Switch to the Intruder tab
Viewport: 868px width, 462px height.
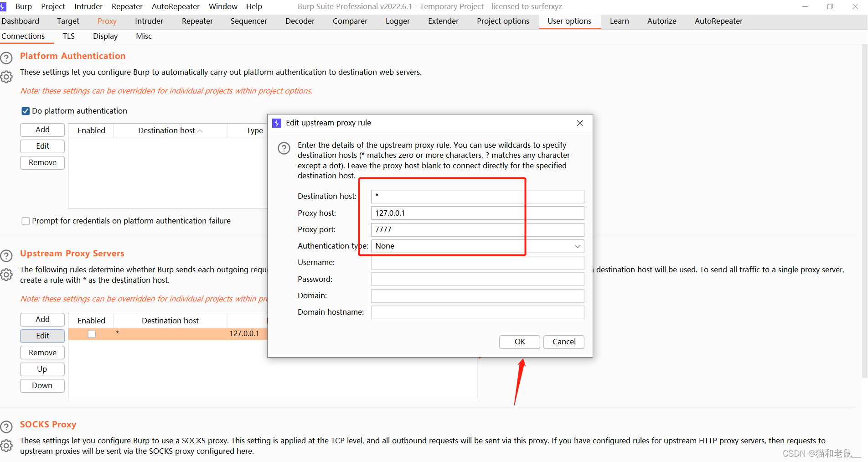coord(149,21)
